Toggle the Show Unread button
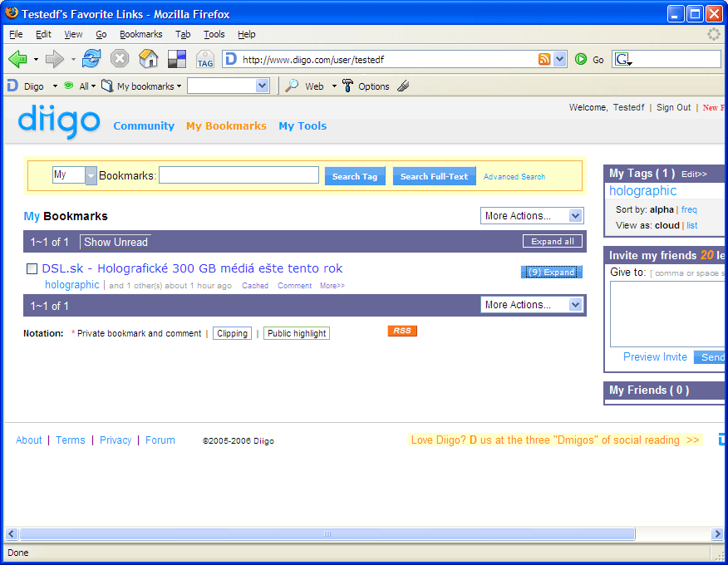The image size is (728, 565). [116, 242]
